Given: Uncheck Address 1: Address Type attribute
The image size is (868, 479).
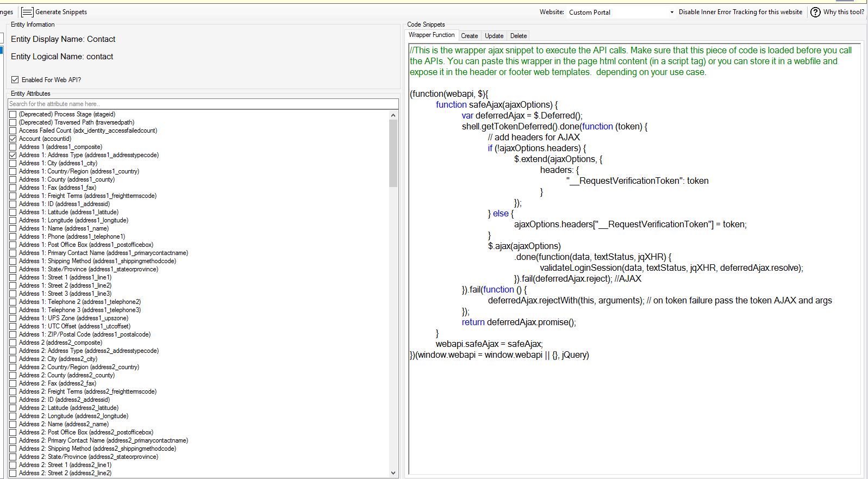Looking at the screenshot, I should pyautogui.click(x=13, y=155).
